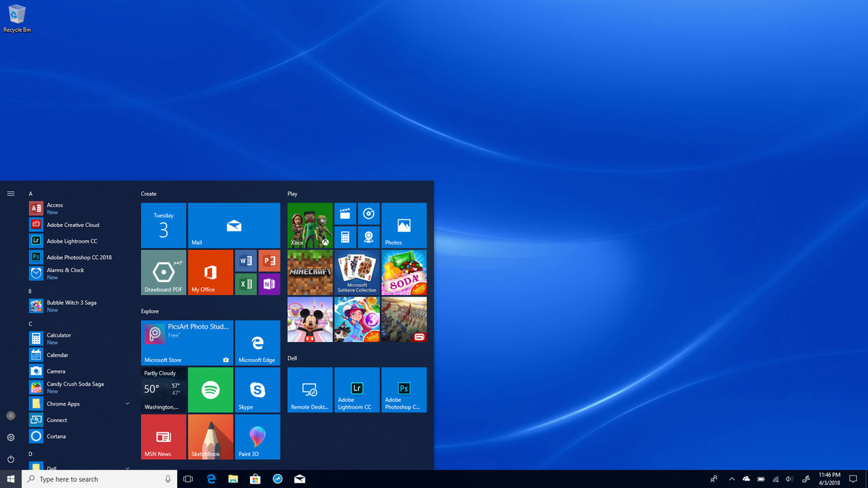Image resolution: width=868 pixels, height=488 pixels.
Task: Open Connect from the app list
Action: [81, 420]
